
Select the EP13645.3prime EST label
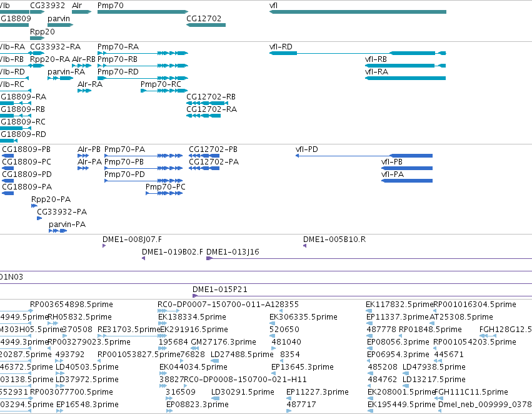tap(303, 367)
